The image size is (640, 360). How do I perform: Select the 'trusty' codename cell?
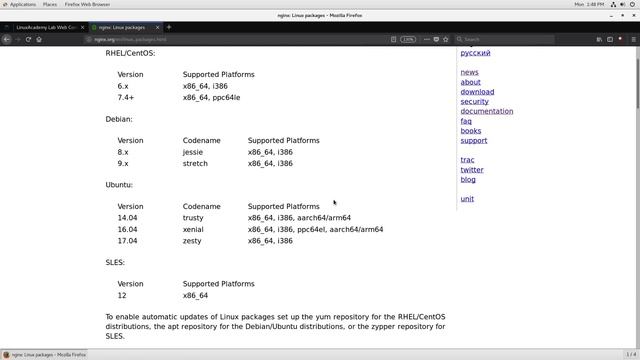click(x=193, y=218)
